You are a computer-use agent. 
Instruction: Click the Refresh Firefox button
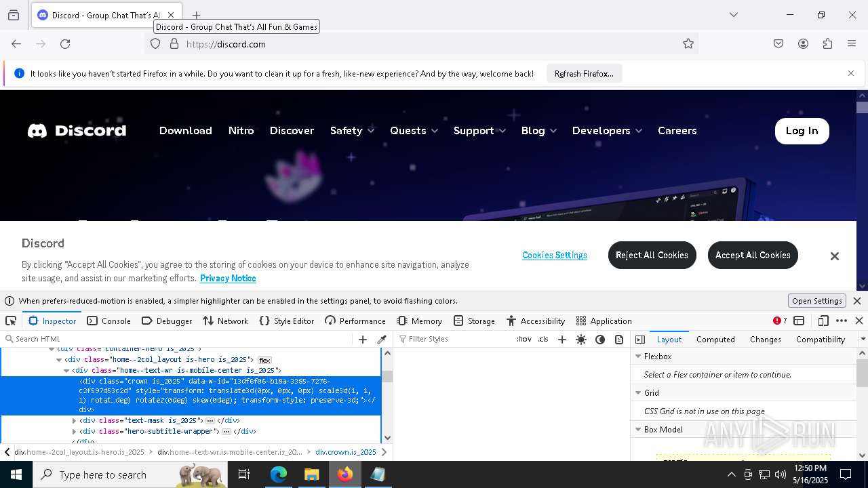584,74
